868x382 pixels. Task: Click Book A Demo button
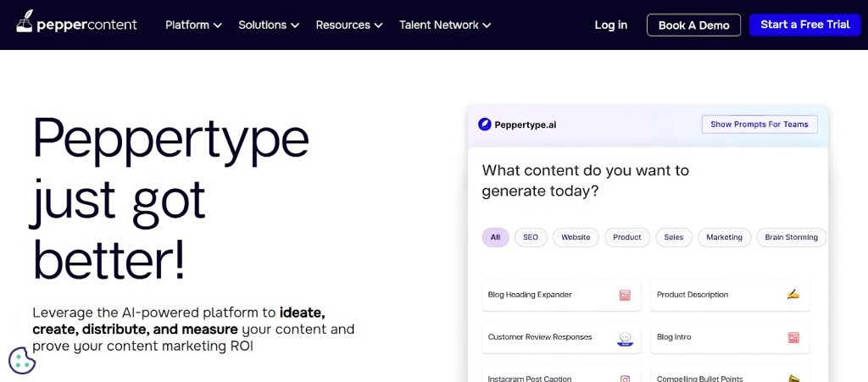coord(693,25)
